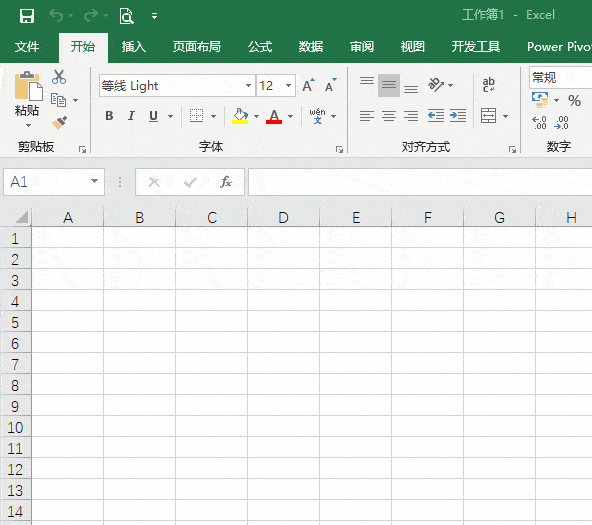Select column D header

coord(283,217)
